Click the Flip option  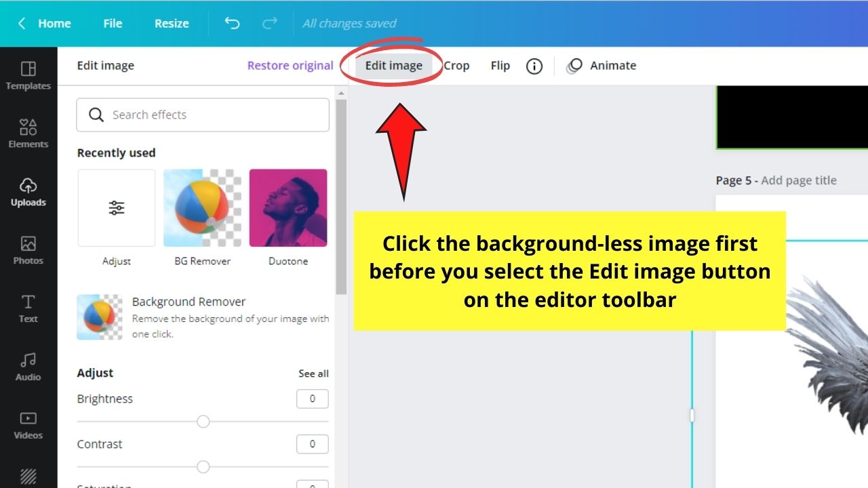tap(500, 65)
